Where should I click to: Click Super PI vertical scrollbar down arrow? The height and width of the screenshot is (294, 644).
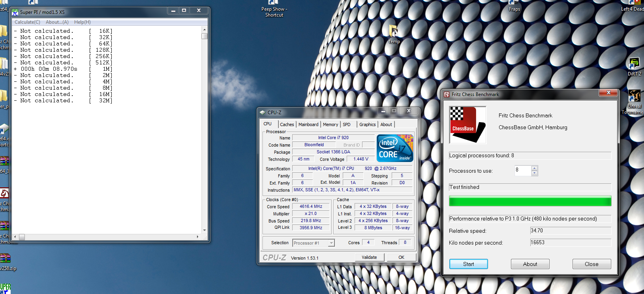[205, 230]
